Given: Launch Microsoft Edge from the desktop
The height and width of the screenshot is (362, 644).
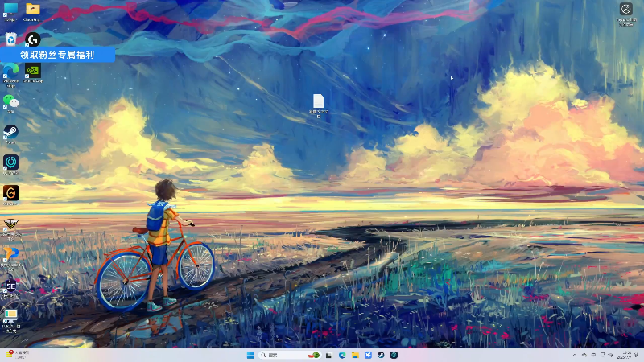Looking at the screenshot, I should [x=10, y=75].
